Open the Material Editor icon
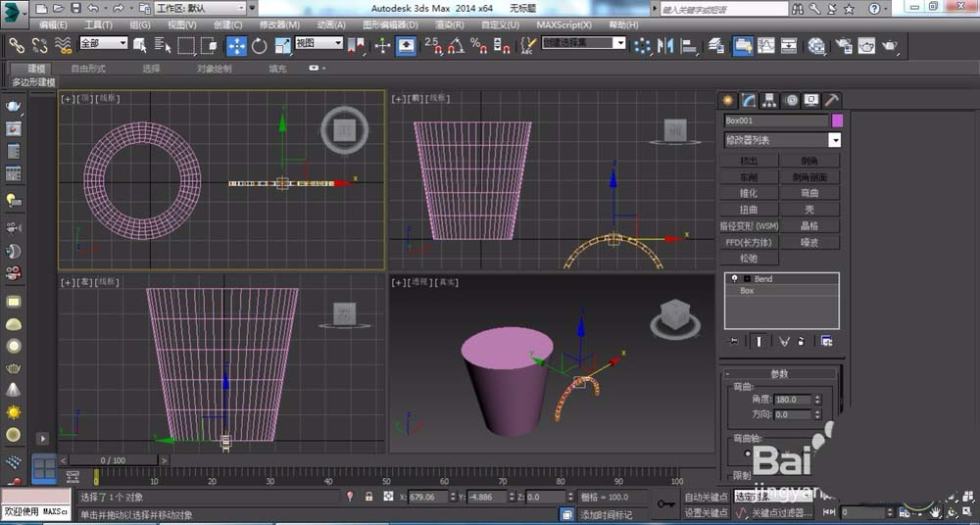The height and width of the screenshot is (525, 980). [x=816, y=45]
